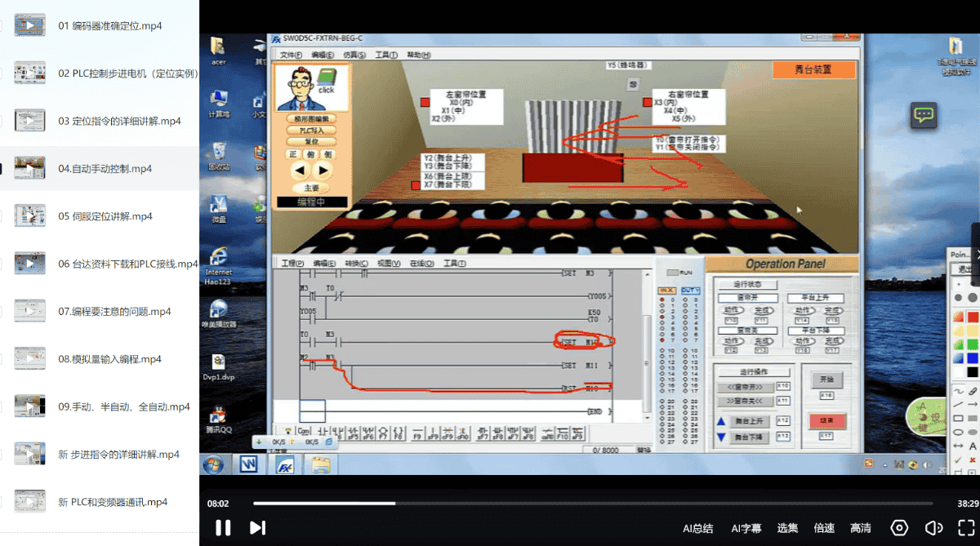Click thumbnail icon of 08.模拟量输入编程.mp4
The height and width of the screenshot is (546, 980).
(29, 359)
